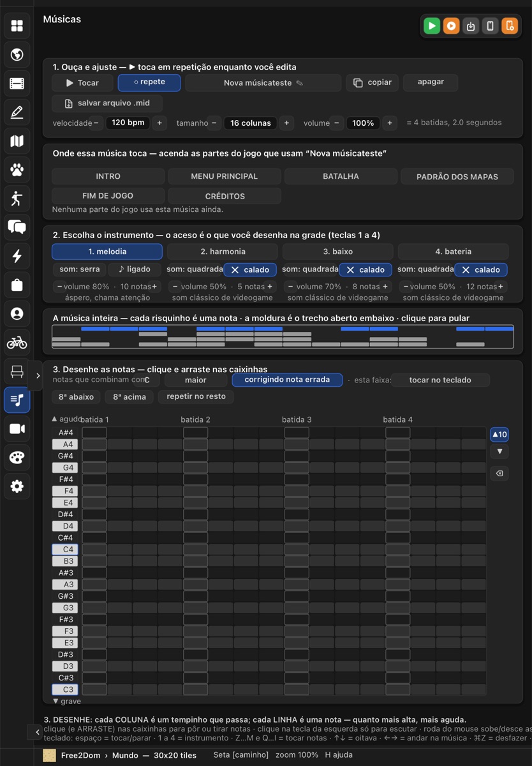Delete notes with the backspace icon beside grid

tap(499, 474)
